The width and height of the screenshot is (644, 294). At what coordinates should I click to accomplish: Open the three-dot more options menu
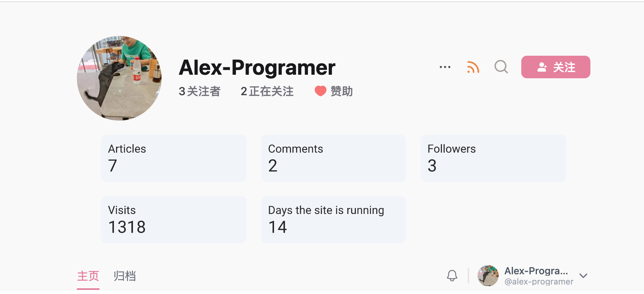point(445,67)
